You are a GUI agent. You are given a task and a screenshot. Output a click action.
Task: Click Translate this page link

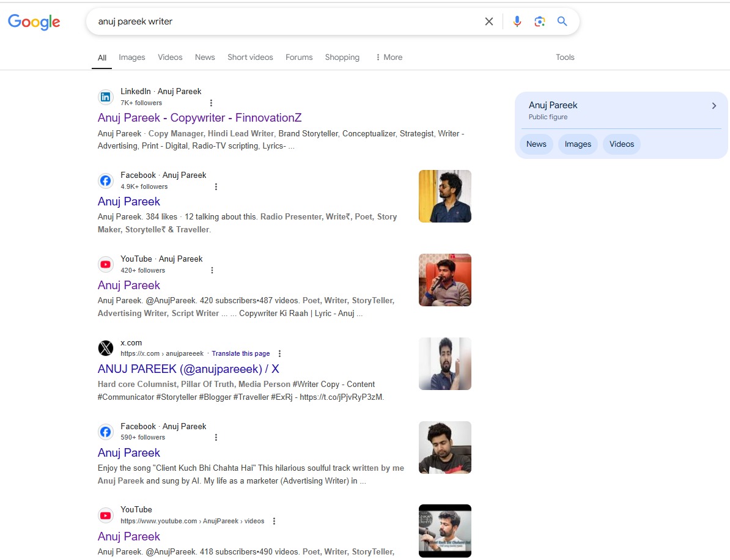point(241,353)
